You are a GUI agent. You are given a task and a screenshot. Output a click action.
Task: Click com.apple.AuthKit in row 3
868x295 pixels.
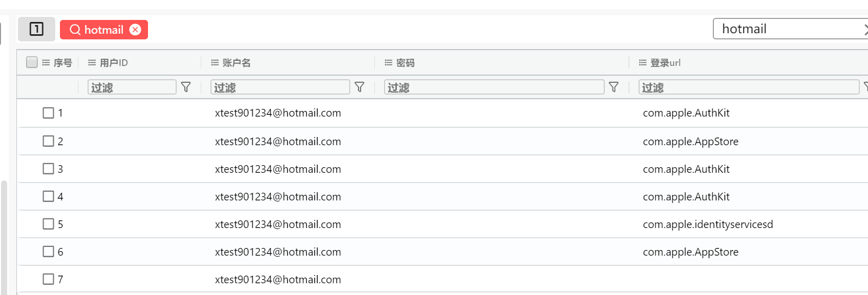coord(686,169)
